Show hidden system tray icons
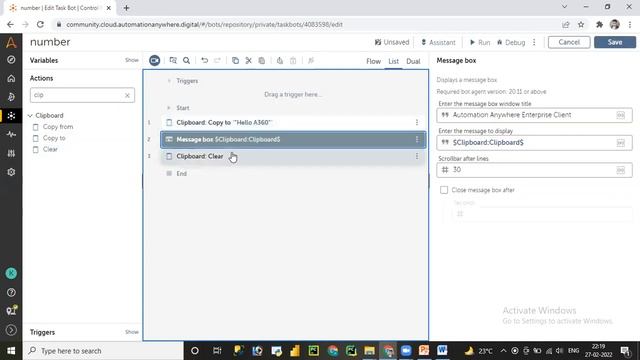Screen dimensions: 640x360 503,351
